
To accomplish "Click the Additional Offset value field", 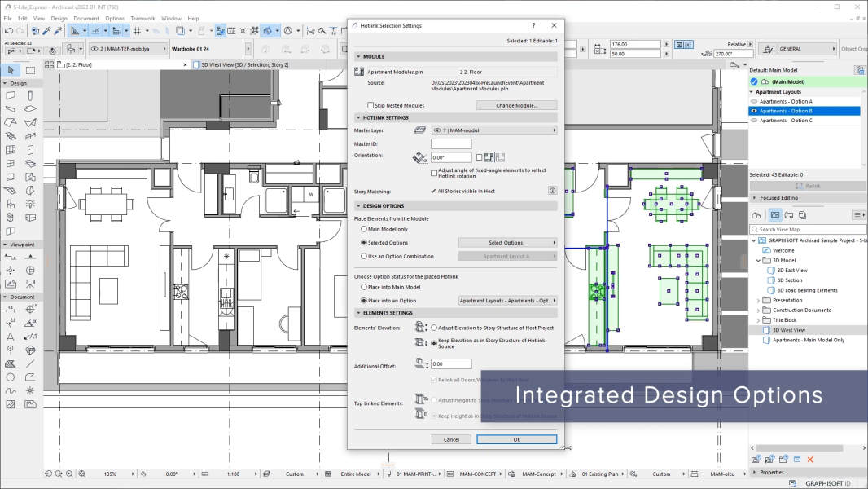I will click(x=451, y=363).
